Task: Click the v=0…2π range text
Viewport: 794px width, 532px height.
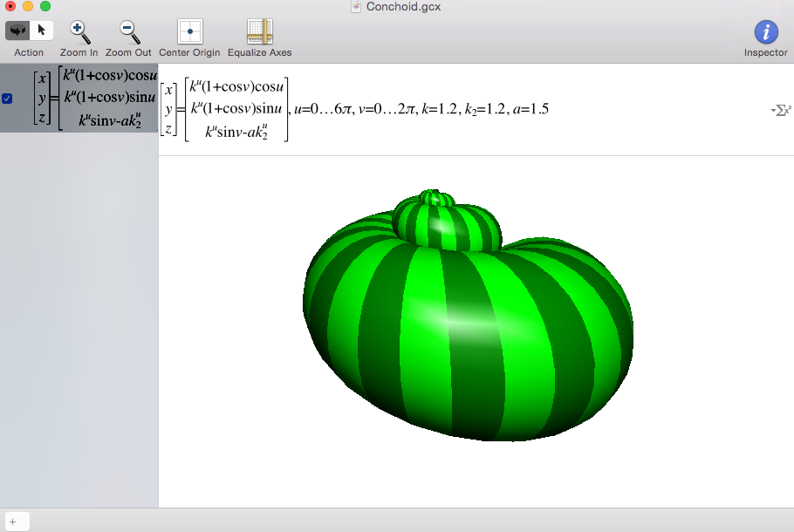Action: tap(387, 109)
